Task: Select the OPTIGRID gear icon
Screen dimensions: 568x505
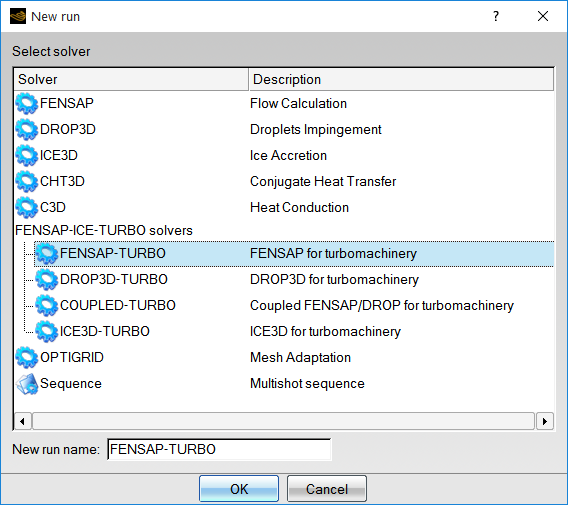Action: point(27,358)
